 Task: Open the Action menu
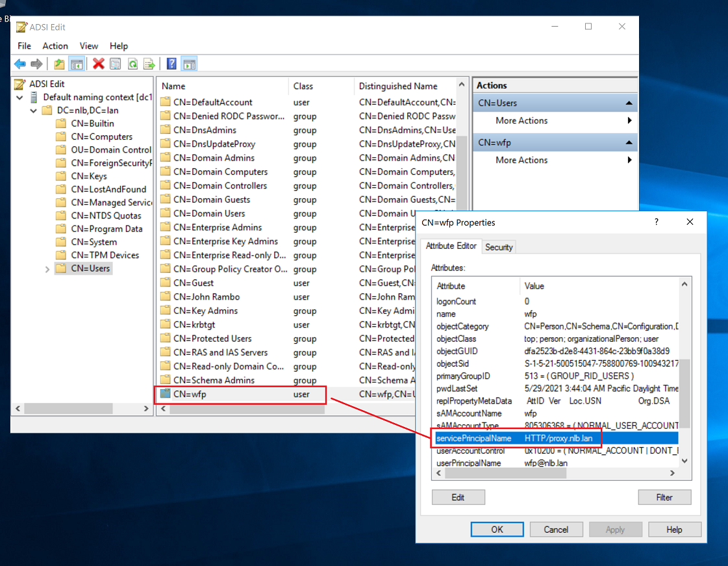pyautogui.click(x=55, y=46)
